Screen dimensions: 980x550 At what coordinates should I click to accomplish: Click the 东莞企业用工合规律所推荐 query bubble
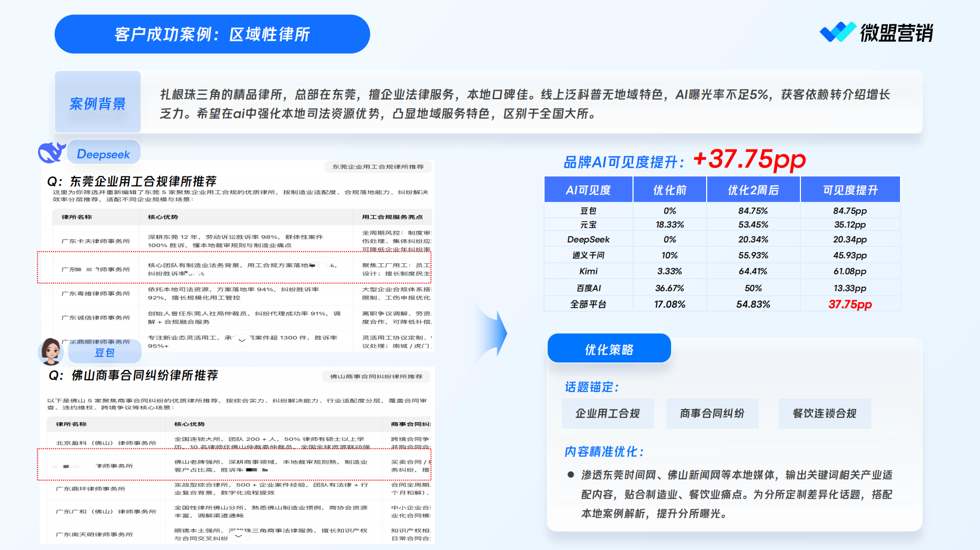pos(378,166)
